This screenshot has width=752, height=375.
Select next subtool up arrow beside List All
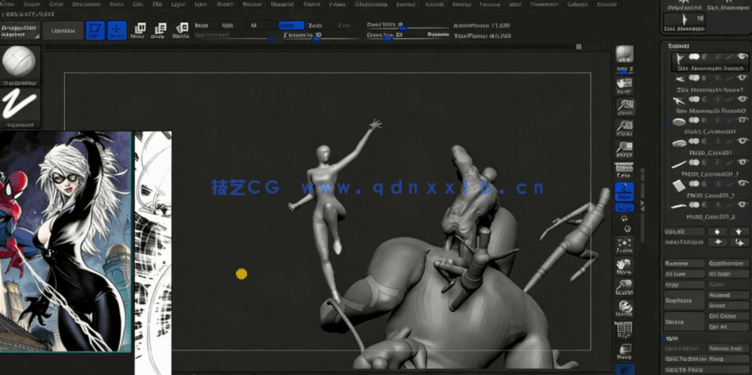click(x=718, y=231)
